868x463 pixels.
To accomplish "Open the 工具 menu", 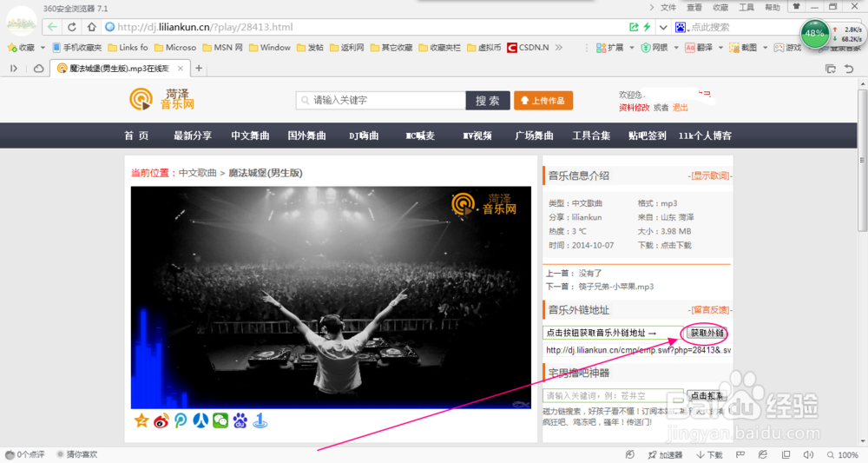I will point(746,7).
